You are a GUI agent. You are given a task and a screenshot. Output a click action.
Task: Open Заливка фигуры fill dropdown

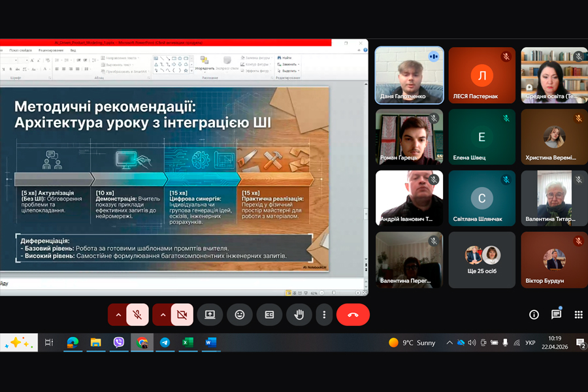(255, 57)
